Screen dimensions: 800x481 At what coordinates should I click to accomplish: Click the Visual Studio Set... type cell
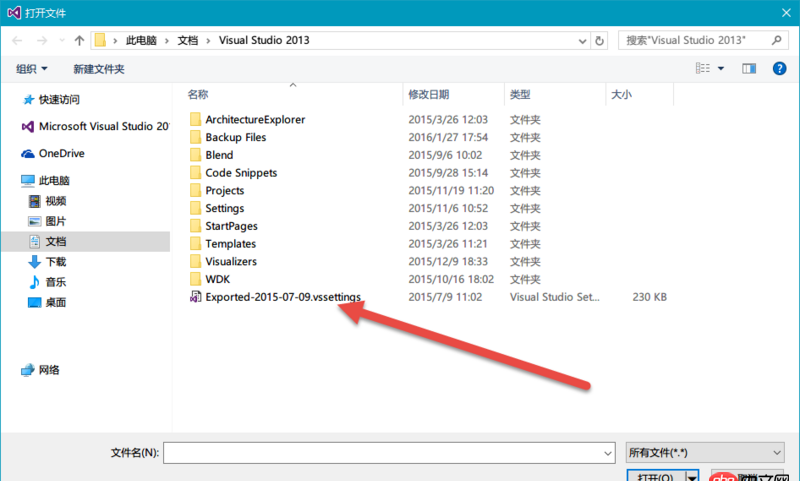click(x=555, y=297)
